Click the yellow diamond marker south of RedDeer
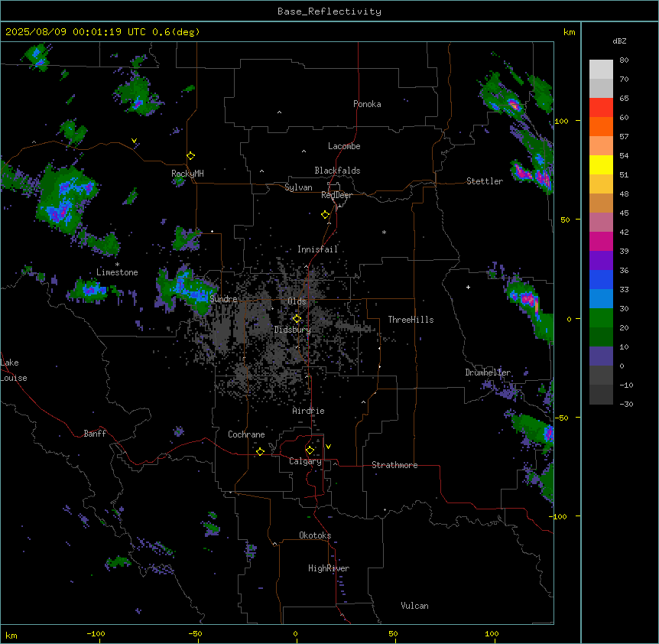The height and width of the screenshot is (644, 659). pyautogui.click(x=325, y=215)
